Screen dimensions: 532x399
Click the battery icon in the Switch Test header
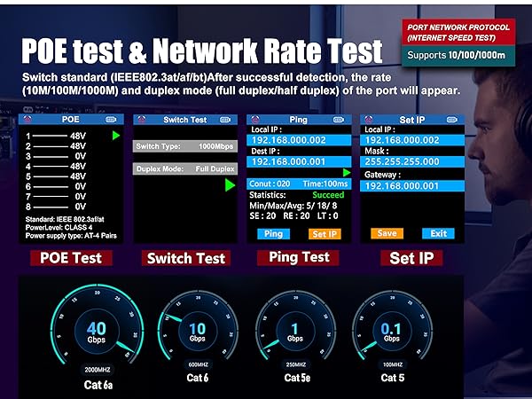coord(225,120)
